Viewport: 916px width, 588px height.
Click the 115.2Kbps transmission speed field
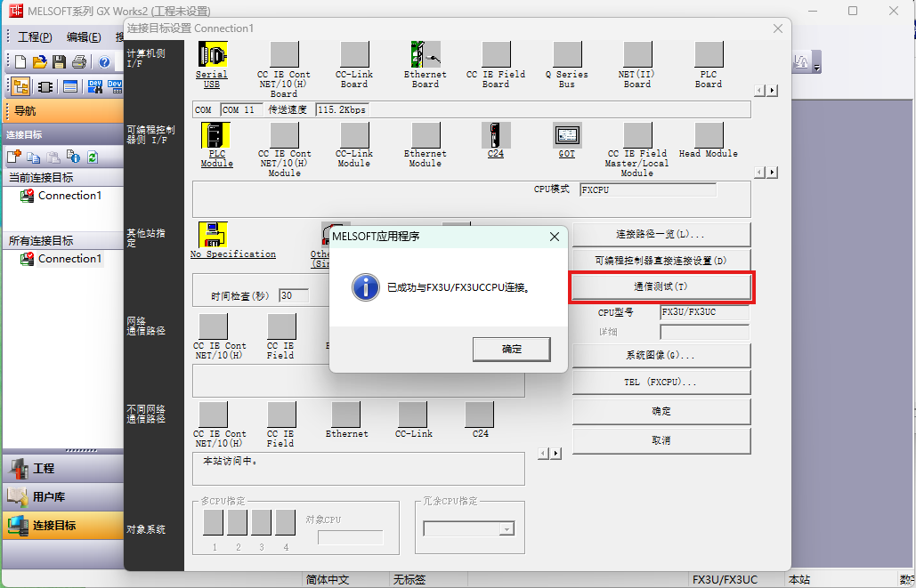(x=342, y=109)
